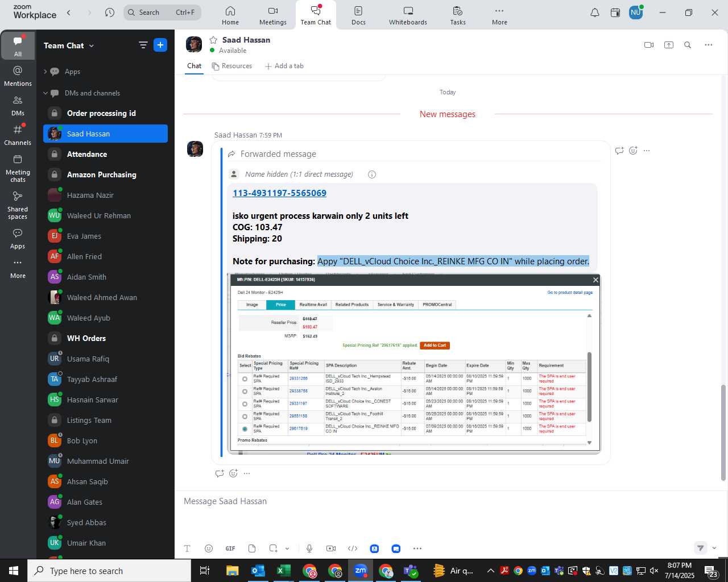This screenshot has width=728, height=582.
Task: Open Meeting chats in sidebar
Action: [x=18, y=168]
